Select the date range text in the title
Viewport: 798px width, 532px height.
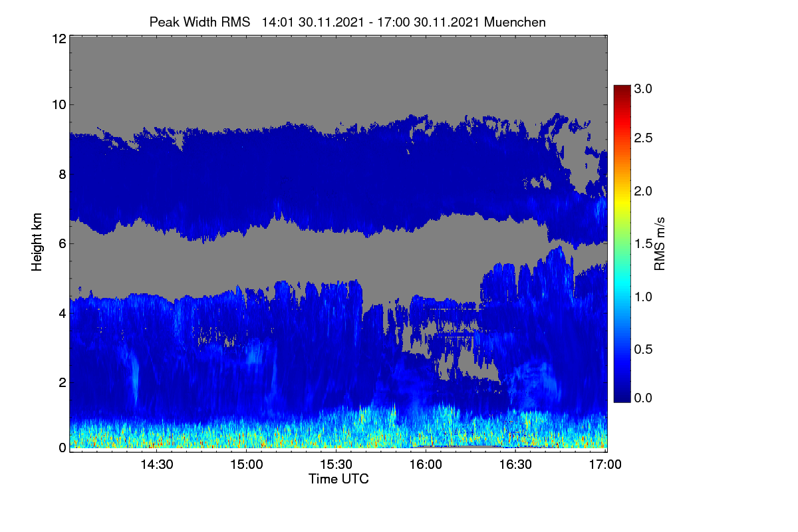click(x=372, y=22)
